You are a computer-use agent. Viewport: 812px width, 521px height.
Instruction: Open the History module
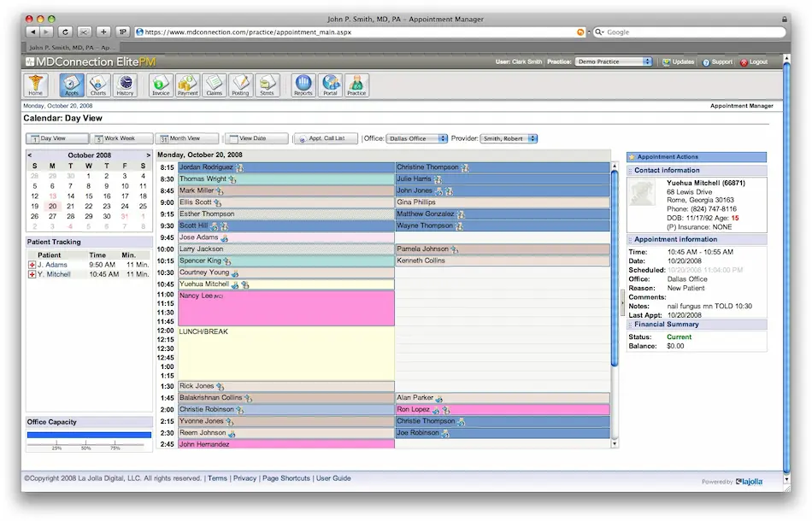[125, 85]
